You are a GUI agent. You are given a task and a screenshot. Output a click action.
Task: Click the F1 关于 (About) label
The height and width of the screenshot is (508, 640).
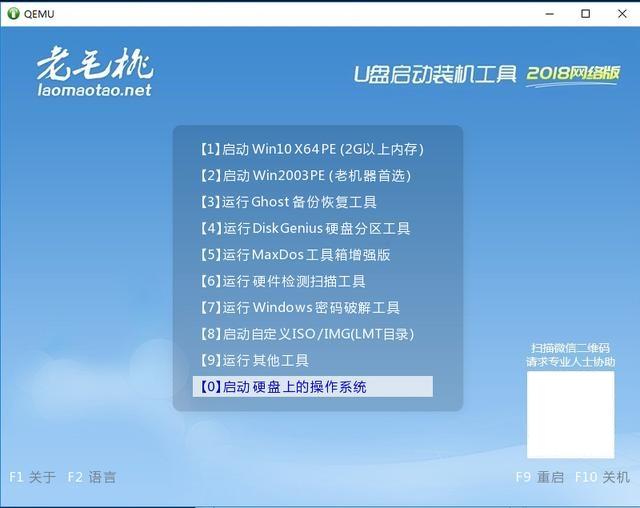point(32,477)
